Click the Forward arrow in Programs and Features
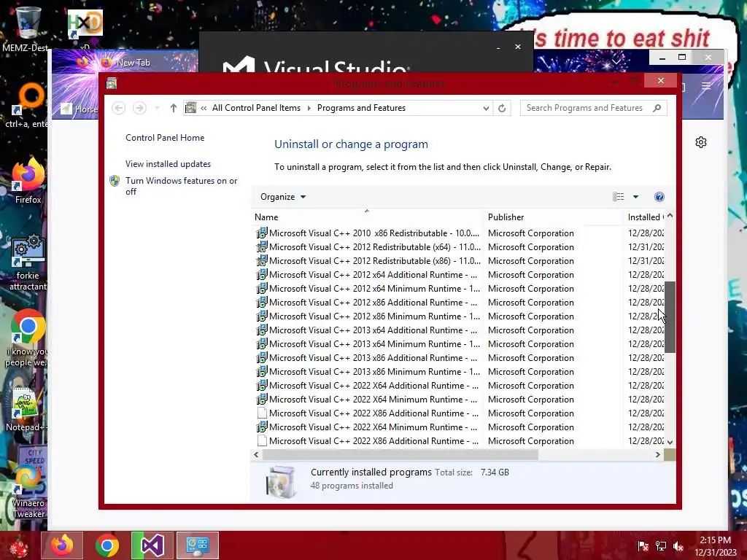 139,108
